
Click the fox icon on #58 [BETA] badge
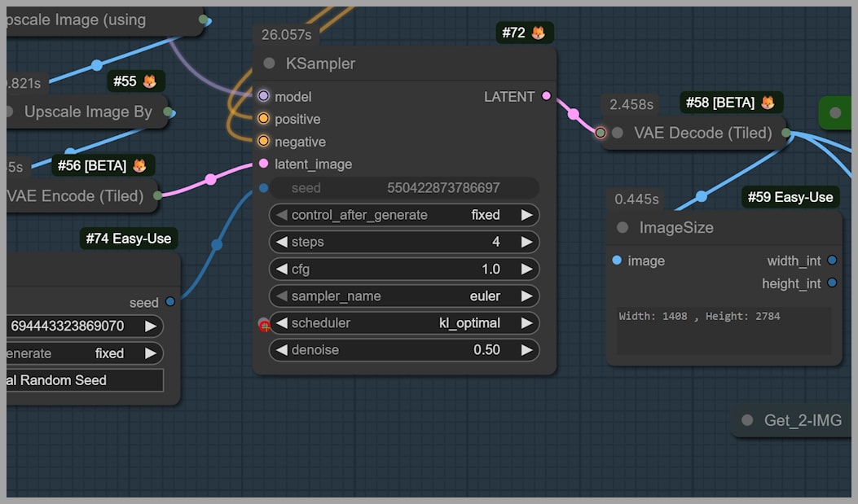(x=768, y=103)
